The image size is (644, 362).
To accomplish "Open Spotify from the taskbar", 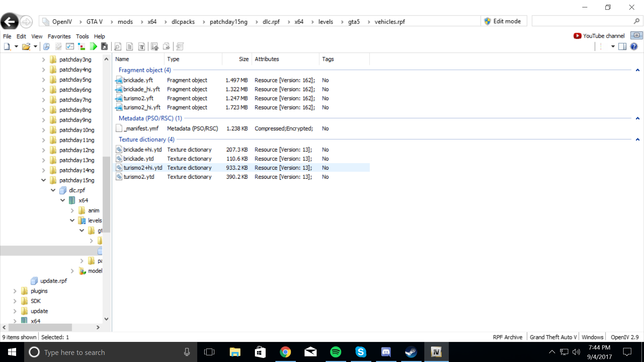I will (x=335, y=352).
